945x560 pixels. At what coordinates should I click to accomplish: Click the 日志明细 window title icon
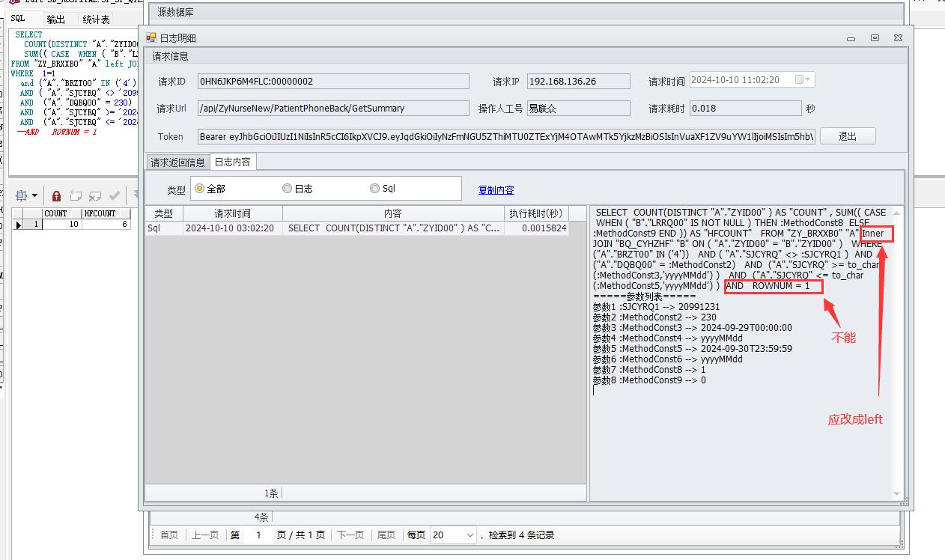(151, 37)
